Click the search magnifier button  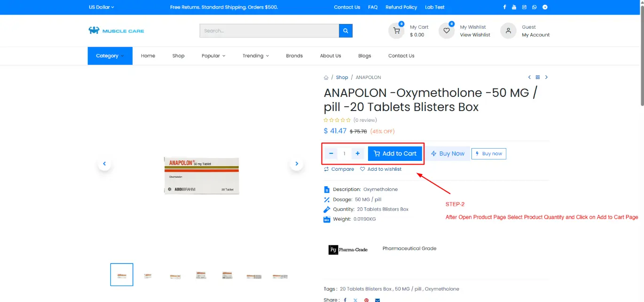(346, 31)
